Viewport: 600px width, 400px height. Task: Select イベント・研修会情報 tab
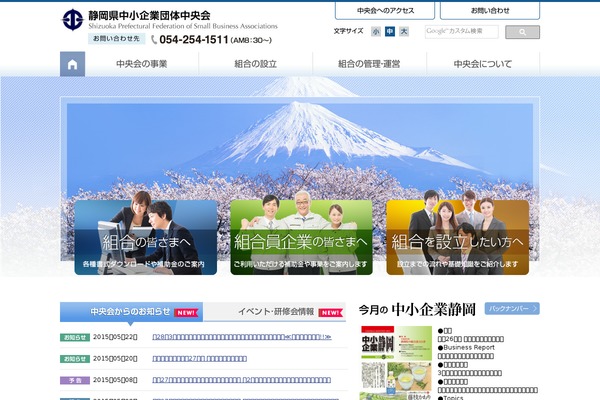pyautogui.click(x=274, y=312)
